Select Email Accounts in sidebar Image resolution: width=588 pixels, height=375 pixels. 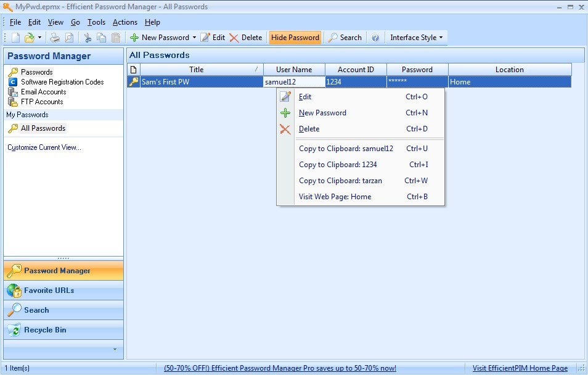coord(44,92)
